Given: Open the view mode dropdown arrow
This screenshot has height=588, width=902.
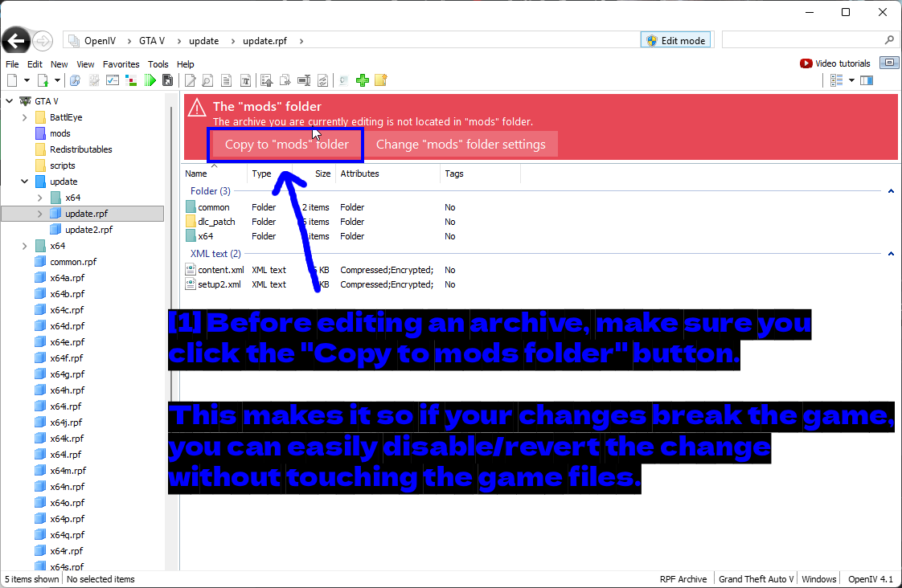Looking at the screenshot, I should (x=852, y=80).
